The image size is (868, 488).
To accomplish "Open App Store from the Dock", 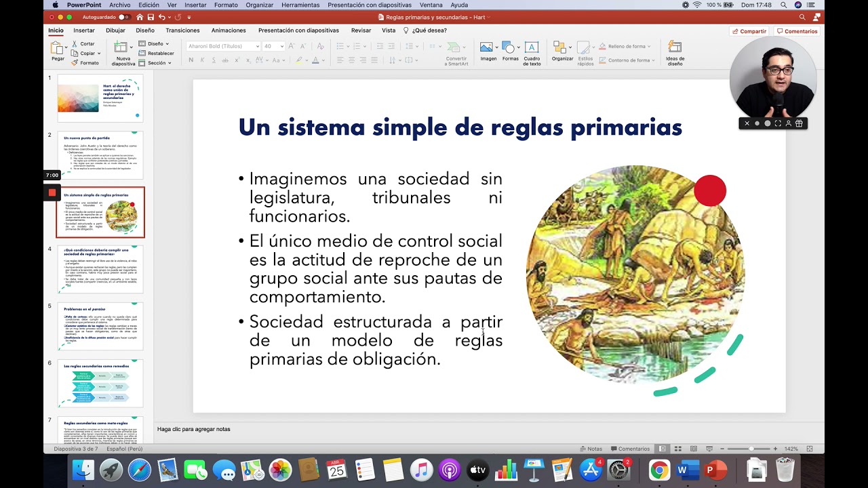I will click(x=591, y=470).
